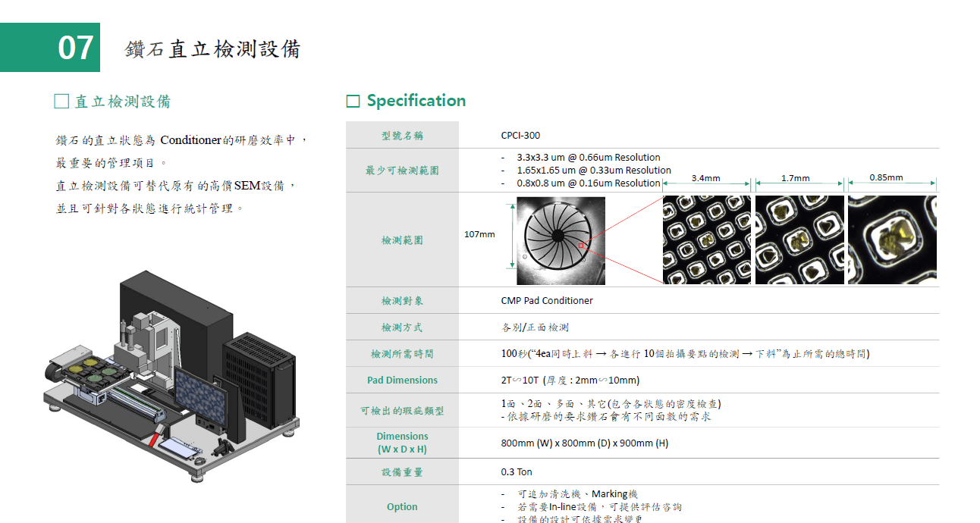Screen dimensions: 980x523
Task: Click the 鑽石直立檢測設備 page title
Action: (x=212, y=49)
